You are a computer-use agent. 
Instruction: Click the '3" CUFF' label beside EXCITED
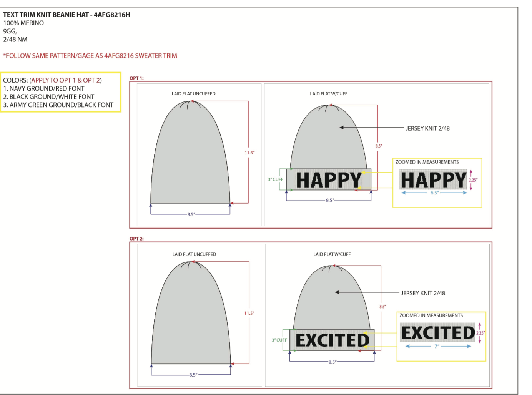tap(279, 340)
